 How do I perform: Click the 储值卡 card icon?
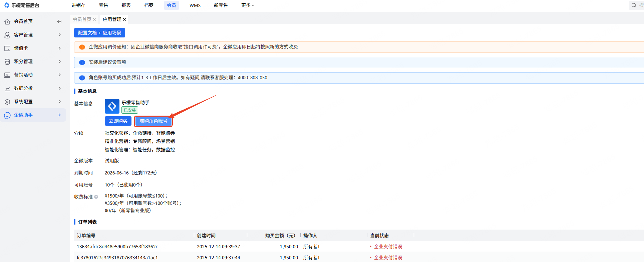click(7, 48)
